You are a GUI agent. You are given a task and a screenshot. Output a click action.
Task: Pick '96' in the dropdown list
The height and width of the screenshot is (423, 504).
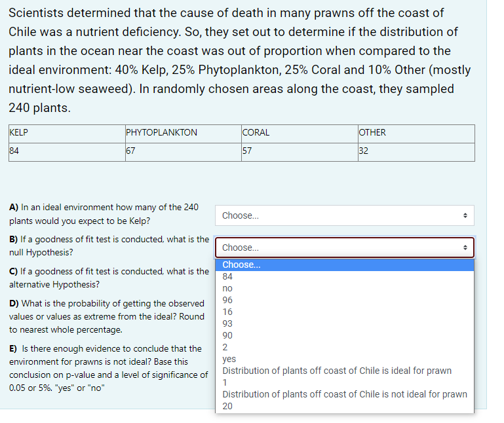pos(345,300)
